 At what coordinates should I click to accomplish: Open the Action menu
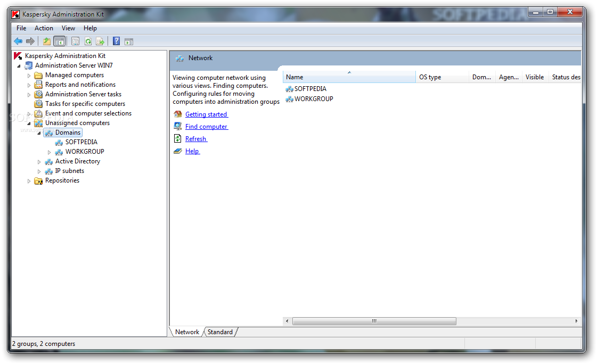point(44,28)
